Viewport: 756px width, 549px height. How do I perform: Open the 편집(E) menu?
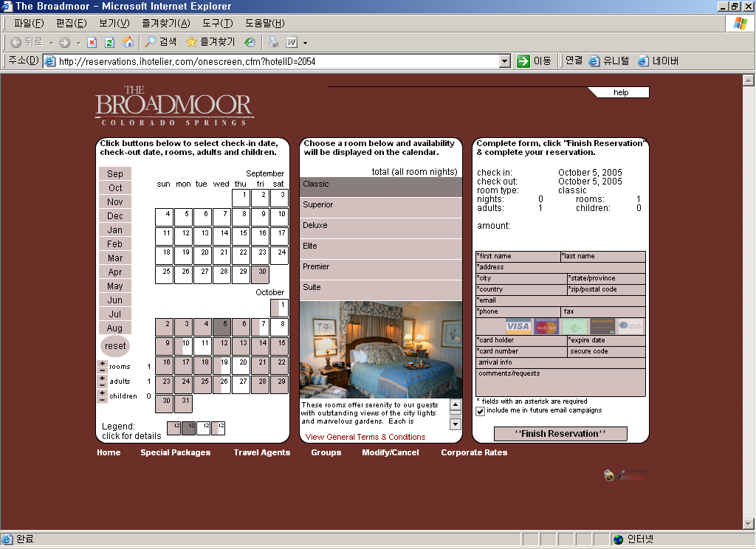71,23
